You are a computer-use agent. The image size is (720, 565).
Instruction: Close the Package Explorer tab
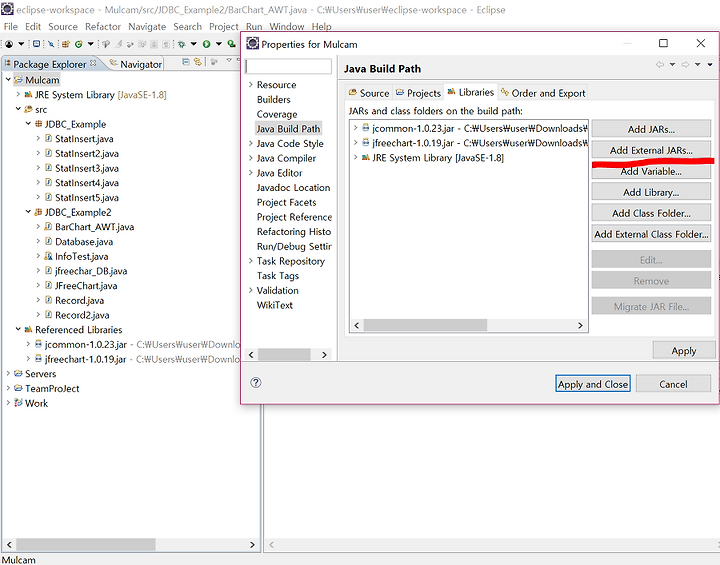pyautogui.click(x=93, y=63)
